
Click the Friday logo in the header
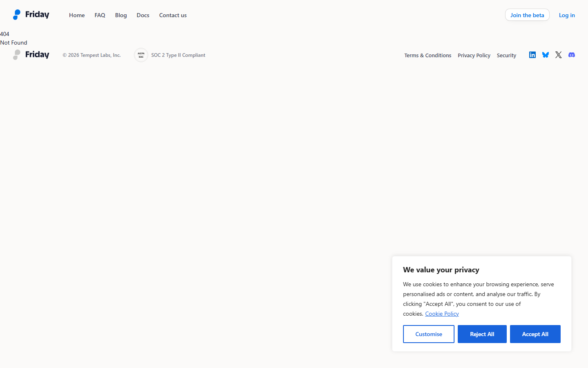[31, 14]
